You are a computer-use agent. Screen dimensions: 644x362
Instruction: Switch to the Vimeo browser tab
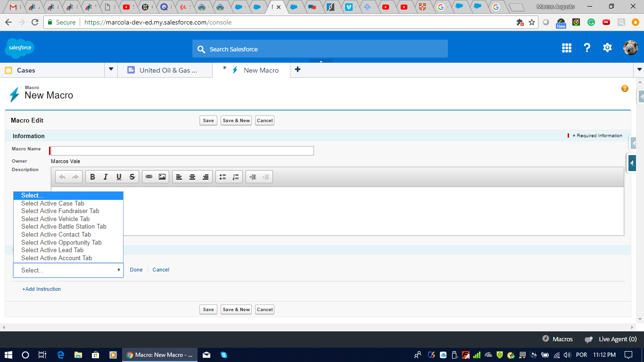pyautogui.click(x=349, y=7)
